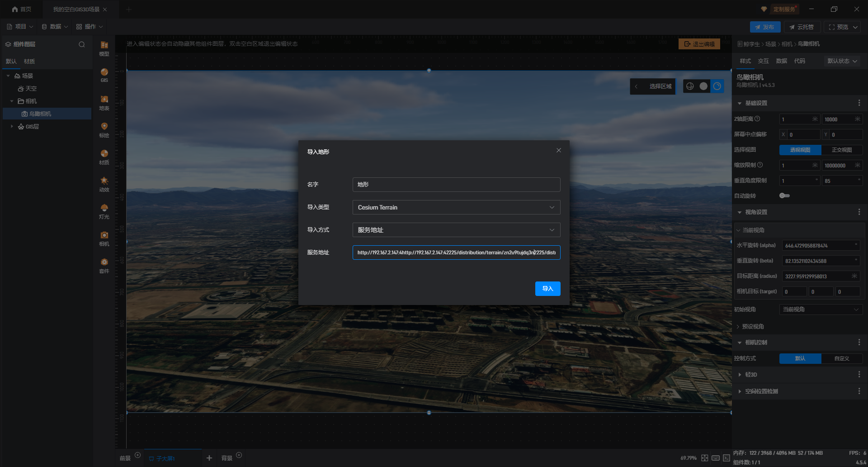Select the GIS component icon
868x467 pixels.
pos(104,74)
